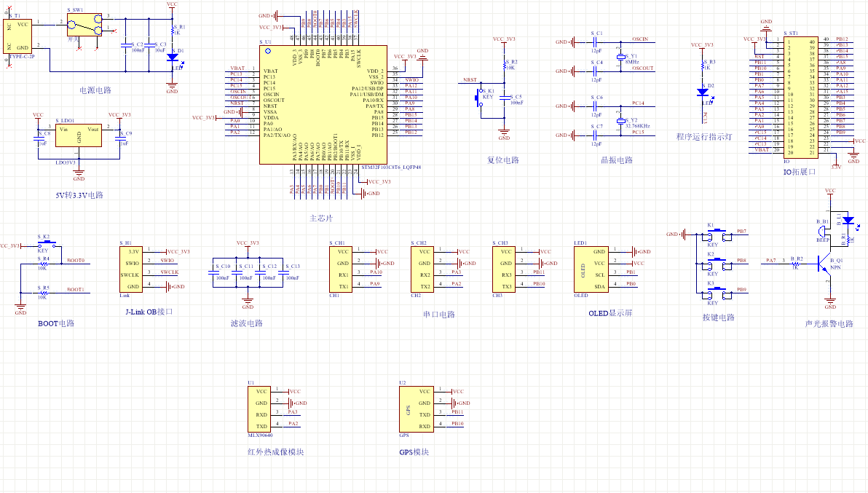Select capacitor S_C7 on PC15 line

point(595,135)
